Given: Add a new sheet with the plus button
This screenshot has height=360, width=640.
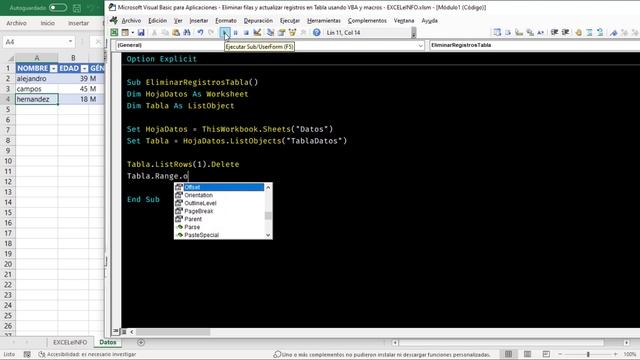Looking at the screenshot, I should click(141, 342).
